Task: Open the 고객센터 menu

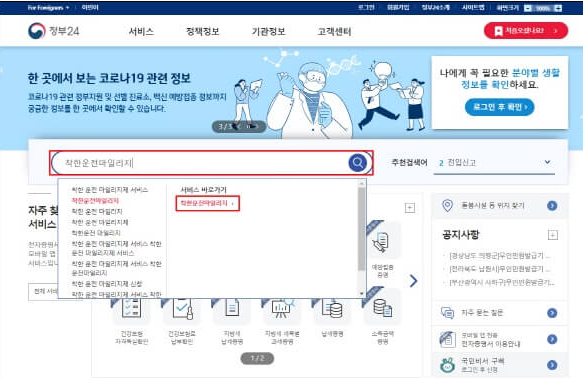Action: tap(334, 32)
